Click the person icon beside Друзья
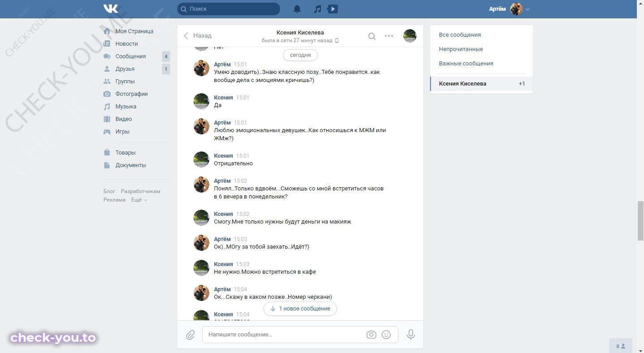The height and width of the screenshot is (353, 644). [107, 69]
